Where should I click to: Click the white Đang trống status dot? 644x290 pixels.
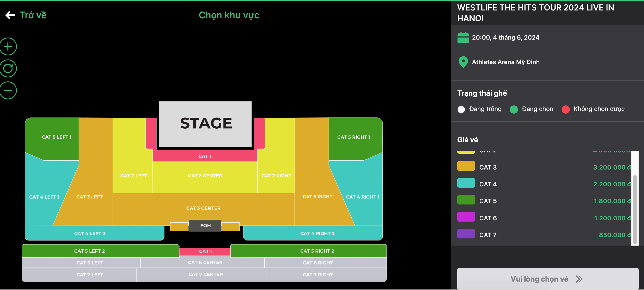461,109
